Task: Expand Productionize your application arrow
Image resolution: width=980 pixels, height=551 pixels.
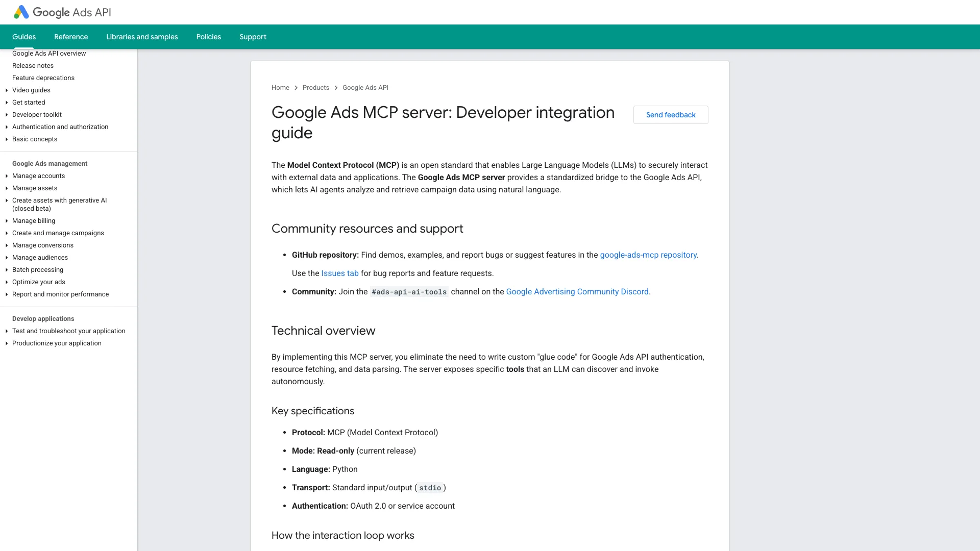Action: 7,343
